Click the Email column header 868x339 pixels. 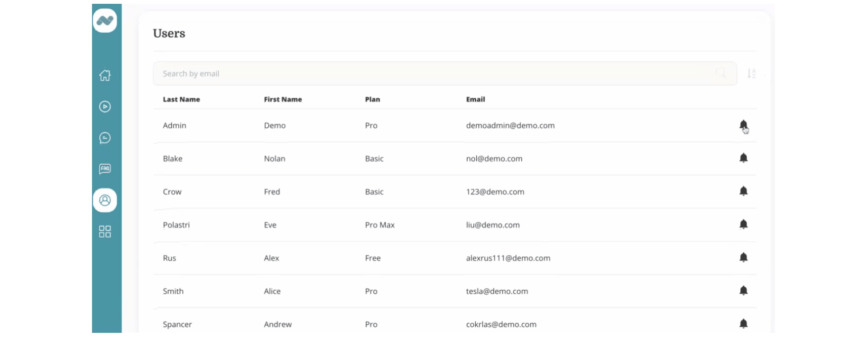point(475,99)
